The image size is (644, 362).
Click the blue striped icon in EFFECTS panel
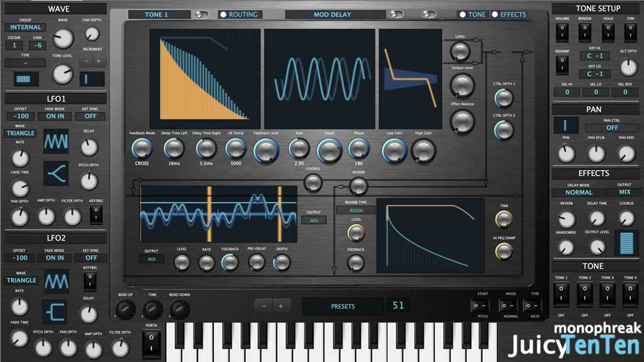[626, 243]
